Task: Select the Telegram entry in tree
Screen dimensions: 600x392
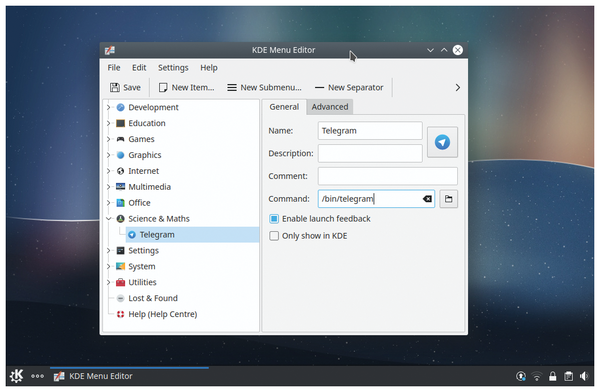Action: tap(192, 234)
